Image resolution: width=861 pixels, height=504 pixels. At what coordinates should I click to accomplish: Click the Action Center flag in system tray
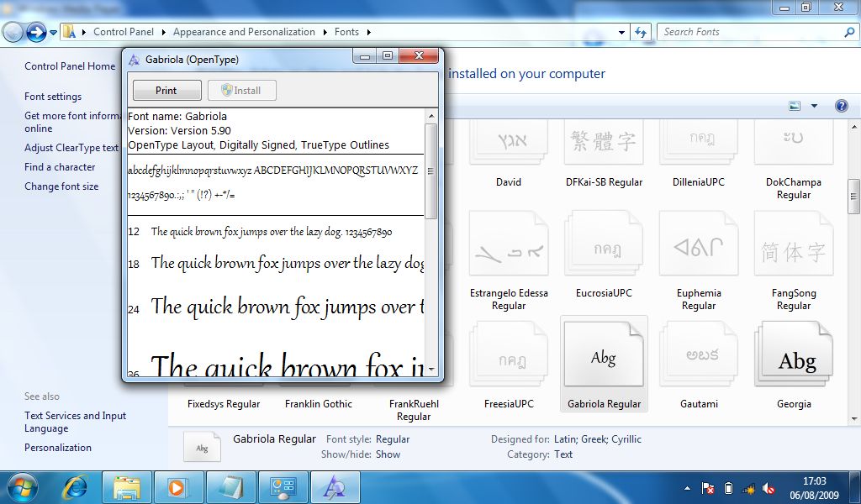pos(708,488)
